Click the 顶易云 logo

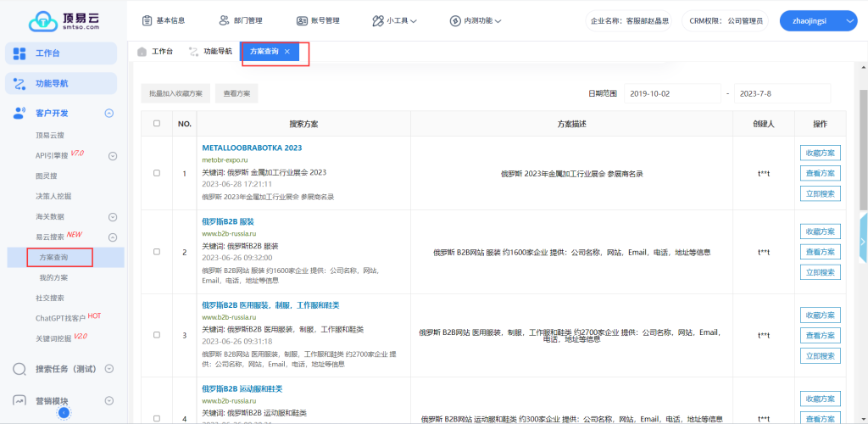click(64, 20)
